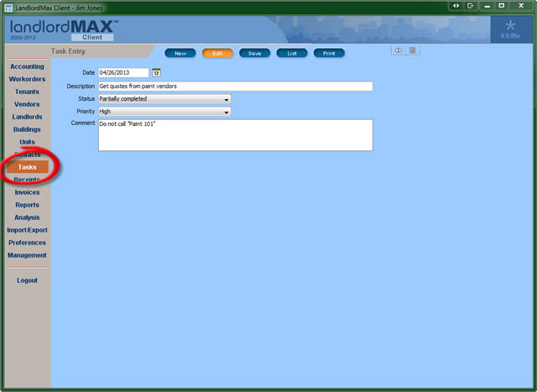537x392 pixels.
Task: Click the orange Edit button
Action: pos(217,53)
